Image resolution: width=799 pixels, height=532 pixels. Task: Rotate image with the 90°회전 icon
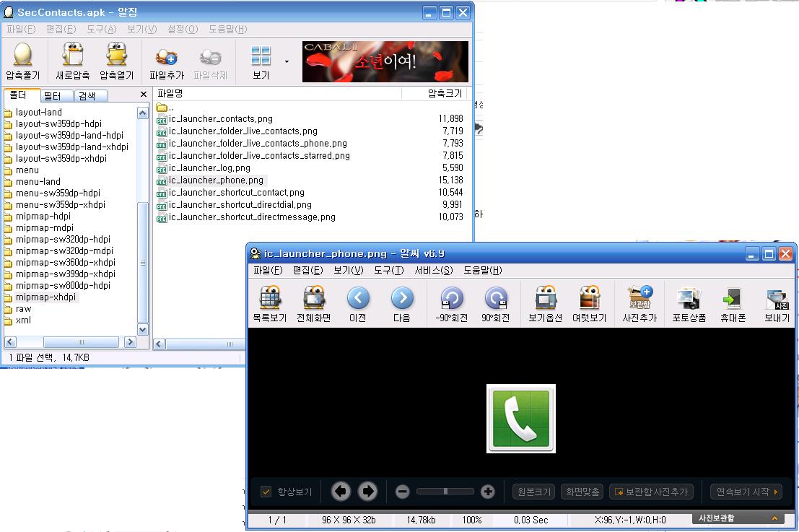(x=496, y=299)
